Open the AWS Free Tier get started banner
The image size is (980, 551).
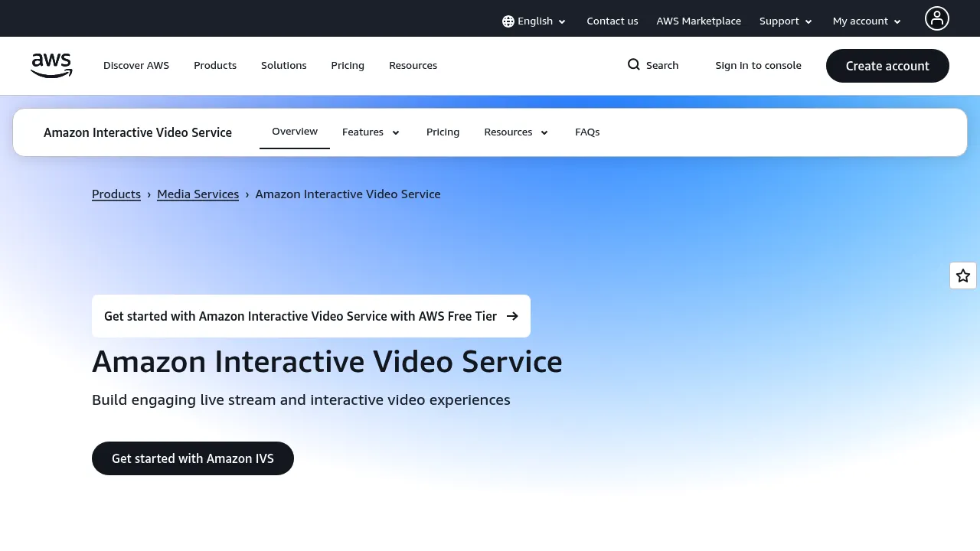(x=311, y=316)
